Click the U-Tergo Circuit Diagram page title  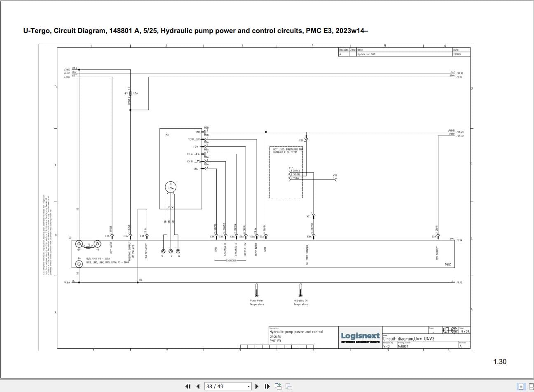(x=196, y=31)
